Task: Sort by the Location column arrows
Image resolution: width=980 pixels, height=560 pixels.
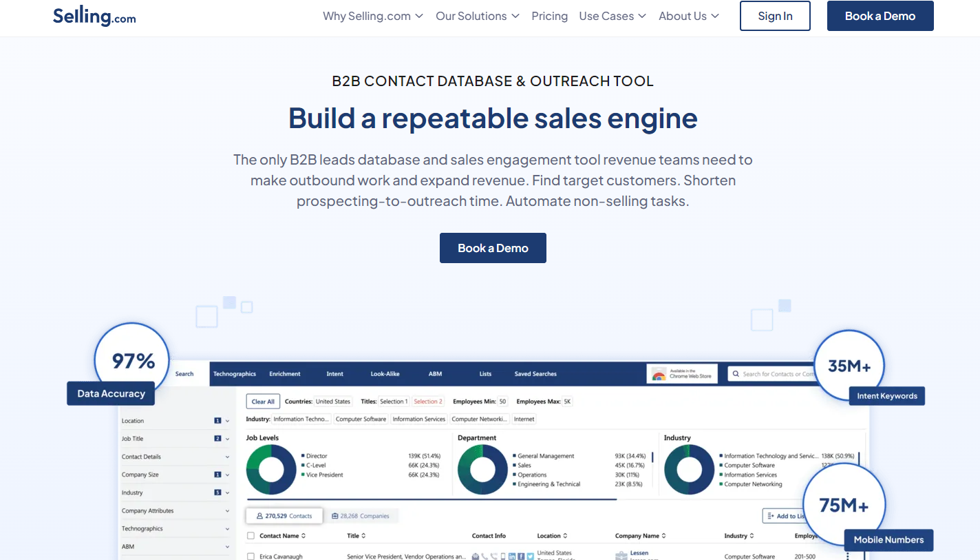Action: click(565, 536)
